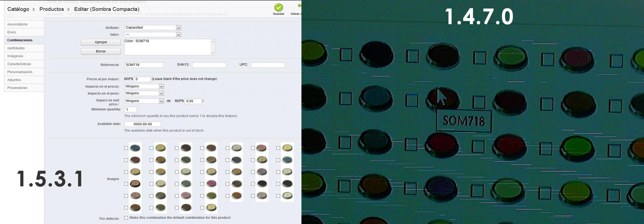Click the EAN13 input field
This screenshot has width=644, height=224.
(209, 65)
